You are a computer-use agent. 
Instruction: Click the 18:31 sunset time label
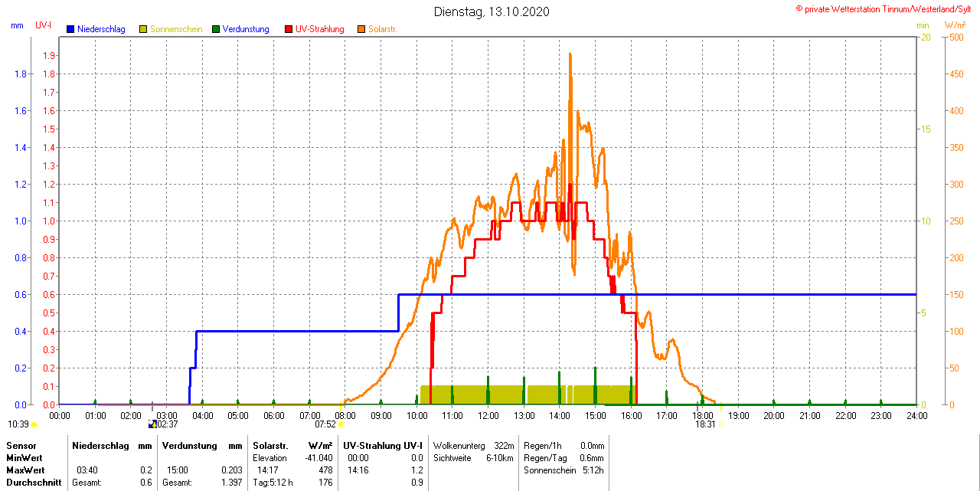(705, 424)
